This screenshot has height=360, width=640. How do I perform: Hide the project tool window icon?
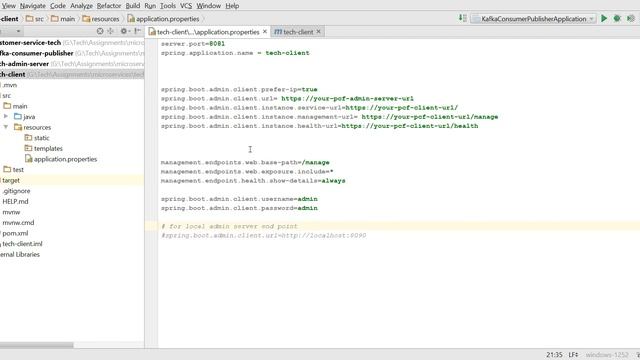pos(138,31)
